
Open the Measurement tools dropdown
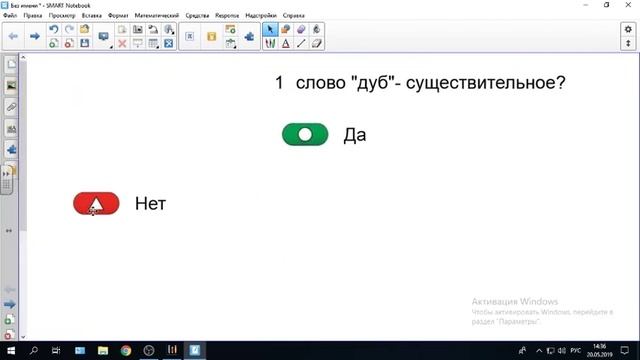point(169,29)
